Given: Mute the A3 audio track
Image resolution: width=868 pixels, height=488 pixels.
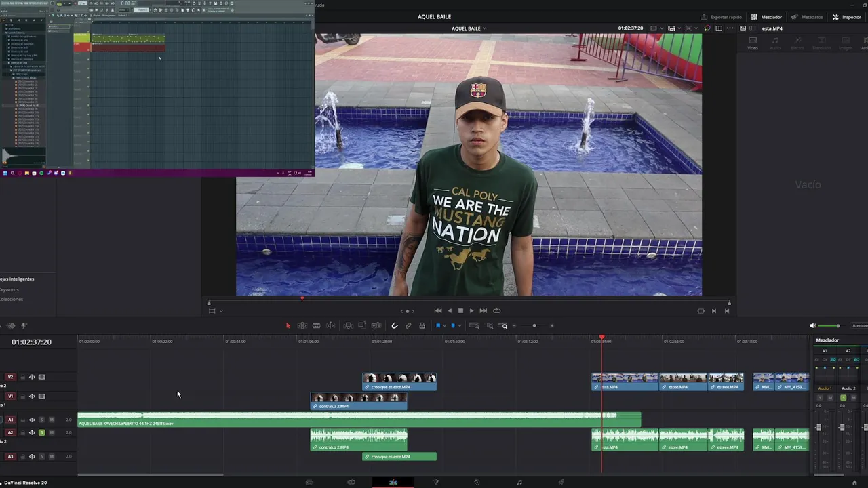Looking at the screenshot, I should 52,456.
